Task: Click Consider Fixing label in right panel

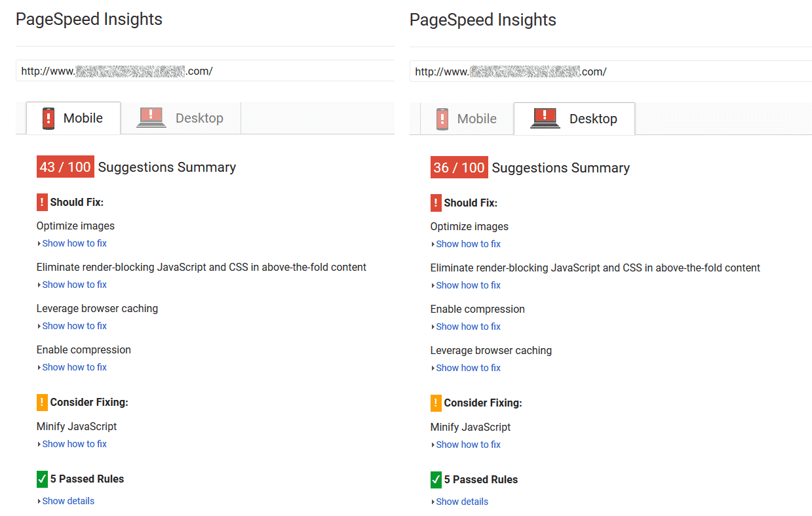Action: point(483,403)
